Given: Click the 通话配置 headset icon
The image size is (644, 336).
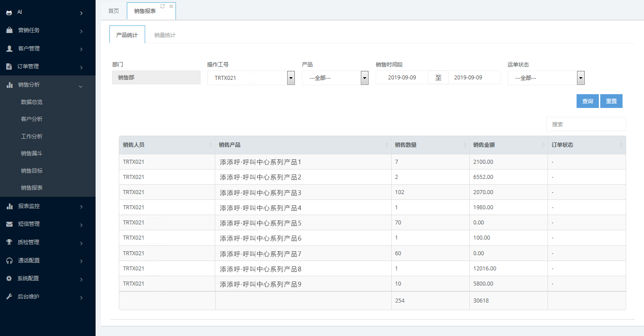Looking at the screenshot, I should tap(9, 261).
